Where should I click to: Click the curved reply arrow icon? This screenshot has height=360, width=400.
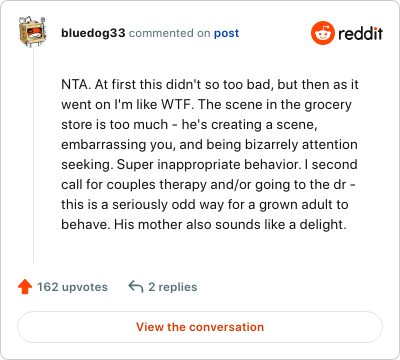[136, 287]
